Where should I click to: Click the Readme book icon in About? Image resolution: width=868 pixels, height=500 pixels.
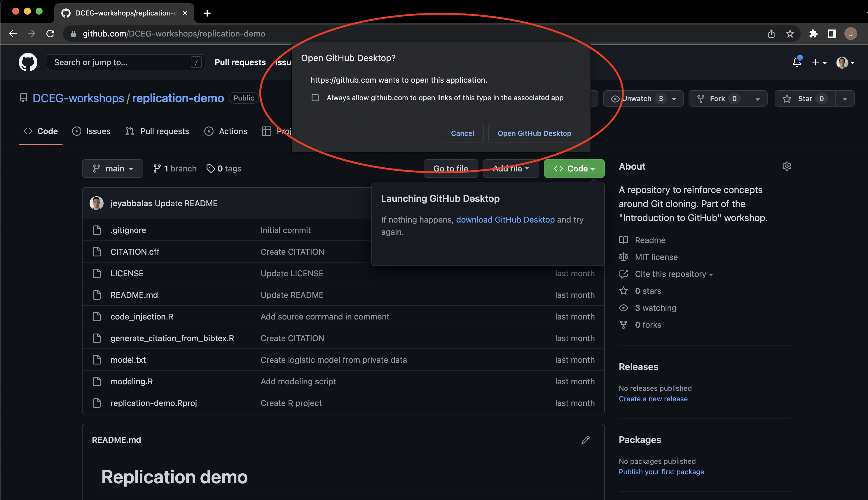click(624, 240)
